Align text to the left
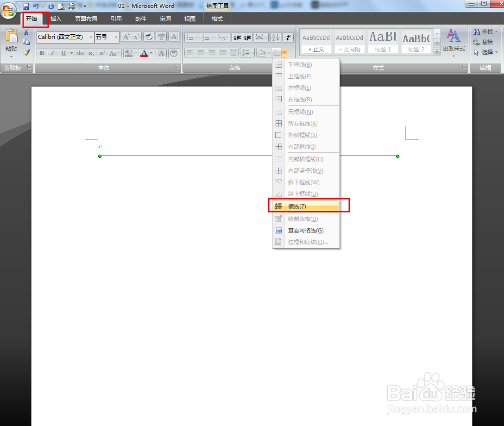 pyautogui.click(x=190, y=53)
